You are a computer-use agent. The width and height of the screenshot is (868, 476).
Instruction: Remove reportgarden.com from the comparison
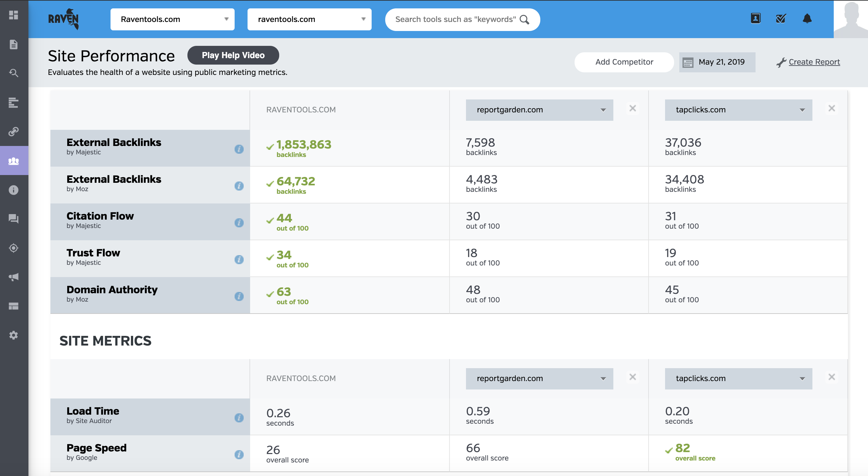[x=633, y=108]
